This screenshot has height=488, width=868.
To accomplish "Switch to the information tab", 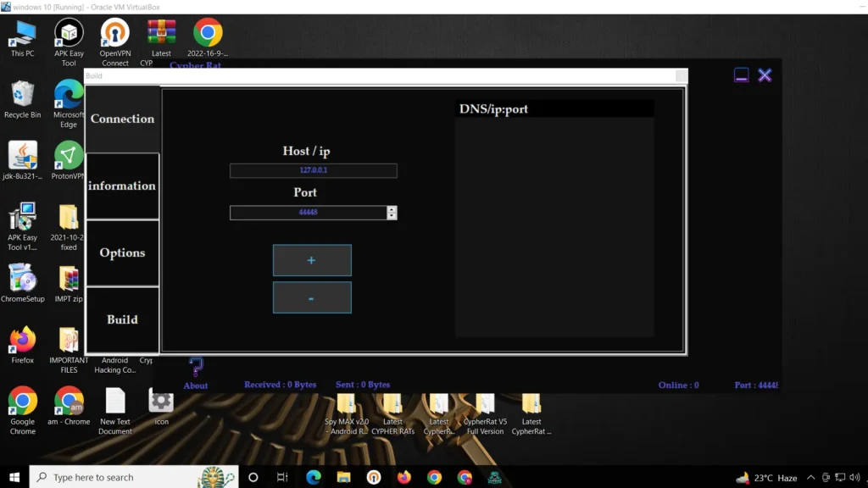I will tap(122, 186).
